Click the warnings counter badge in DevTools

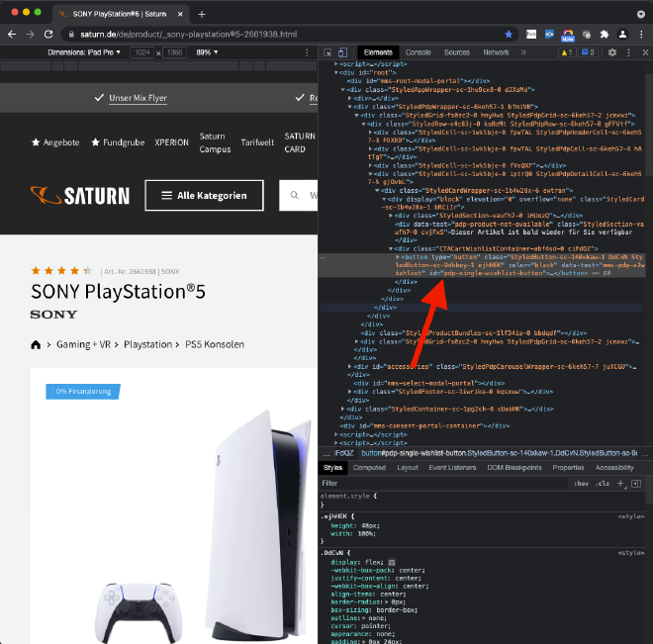pyautogui.click(x=567, y=52)
